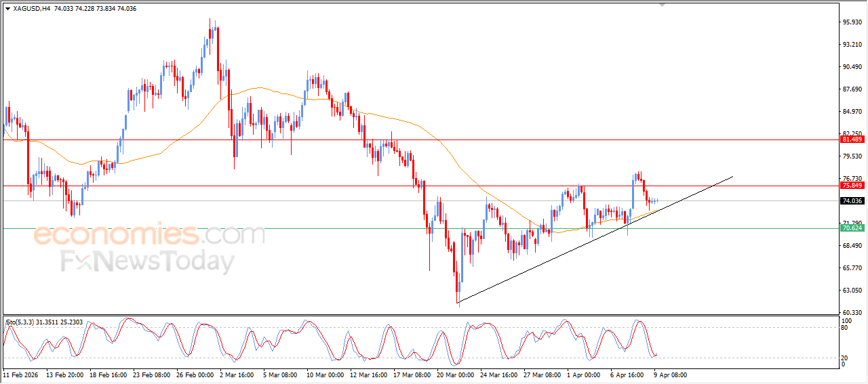The height and width of the screenshot is (384, 868).
Task: Click the 11 Feb 2026 date label
Action: point(20,375)
